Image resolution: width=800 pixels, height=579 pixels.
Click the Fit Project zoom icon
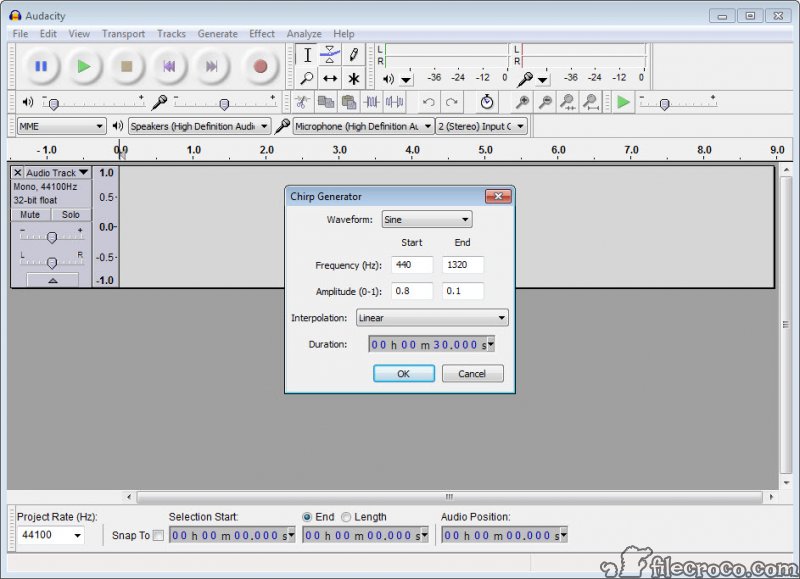(591, 103)
